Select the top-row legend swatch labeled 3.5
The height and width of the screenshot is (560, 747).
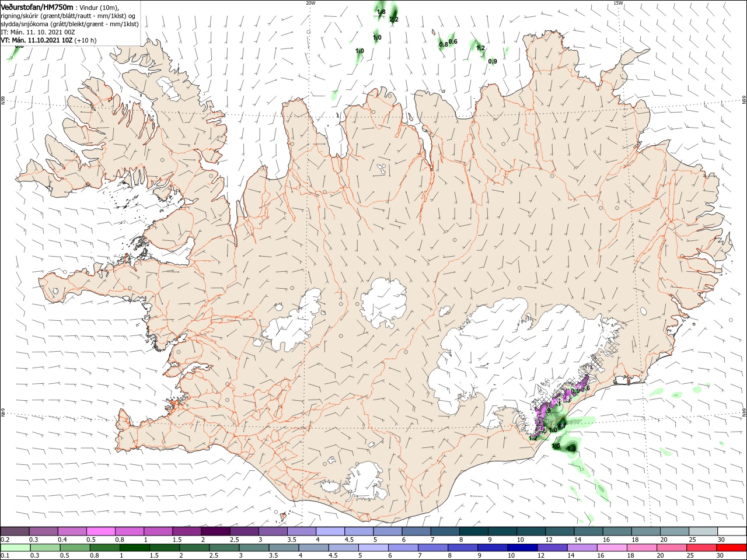(302, 531)
